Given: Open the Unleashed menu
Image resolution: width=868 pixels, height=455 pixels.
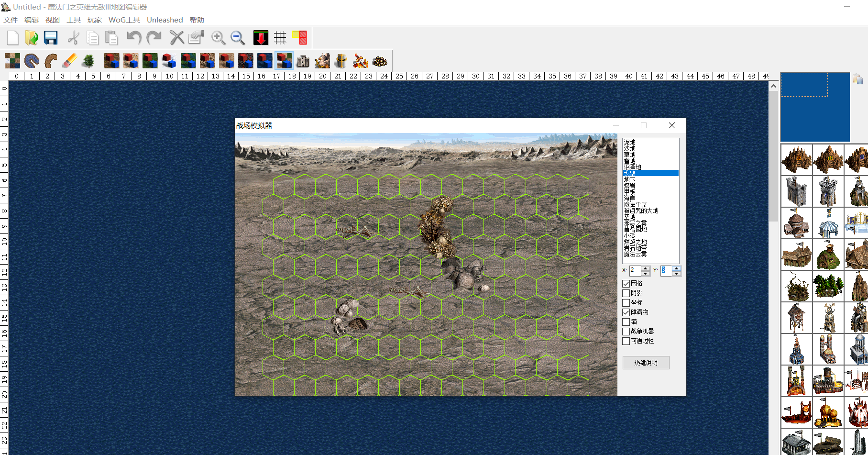Looking at the screenshot, I should coord(165,20).
